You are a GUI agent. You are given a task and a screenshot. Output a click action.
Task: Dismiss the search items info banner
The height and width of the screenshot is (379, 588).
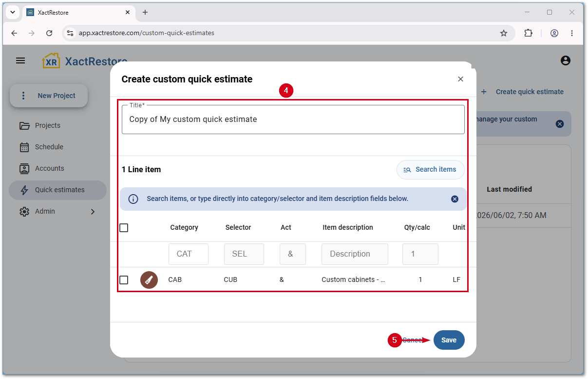click(x=455, y=199)
